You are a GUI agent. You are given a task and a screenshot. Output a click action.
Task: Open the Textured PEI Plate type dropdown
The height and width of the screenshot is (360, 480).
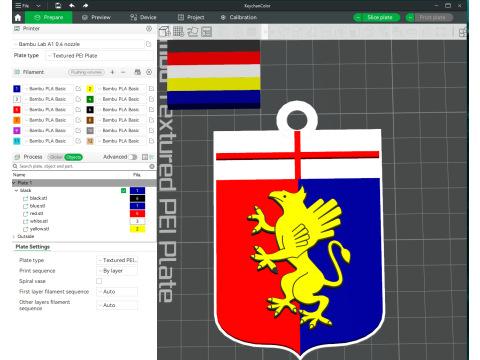click(x=99, y=56)
